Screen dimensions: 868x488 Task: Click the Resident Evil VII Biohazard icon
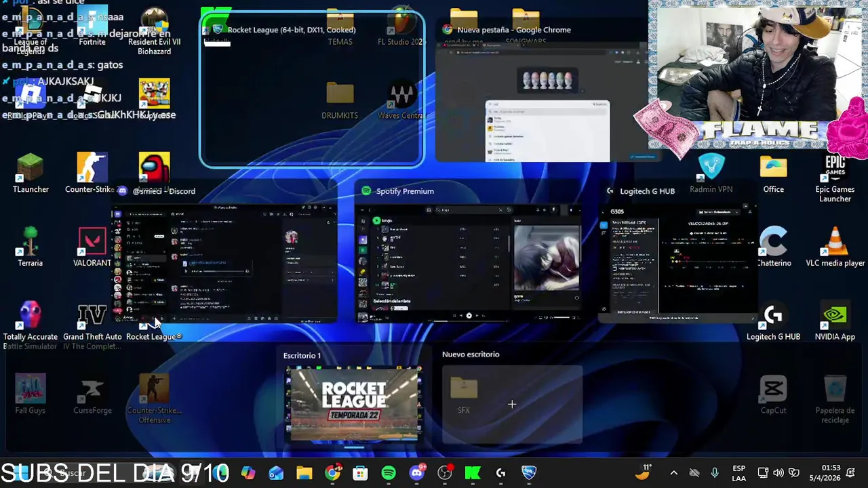coord(154,31)
